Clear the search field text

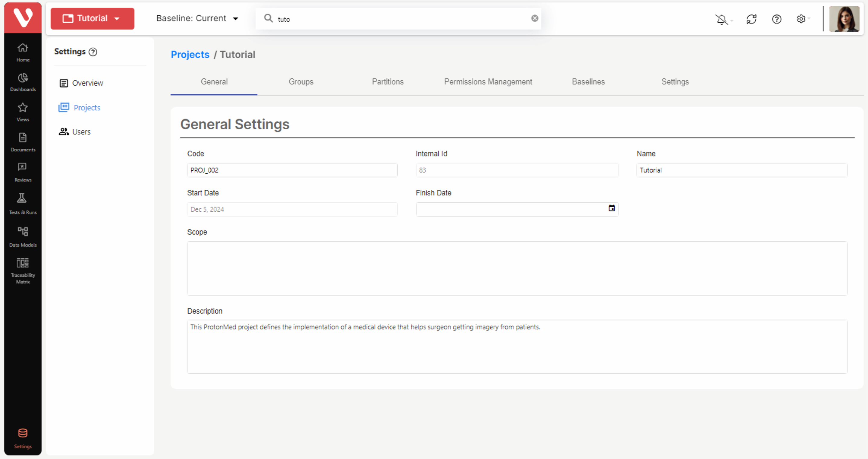pyautogui.click(x=534, y=19)
